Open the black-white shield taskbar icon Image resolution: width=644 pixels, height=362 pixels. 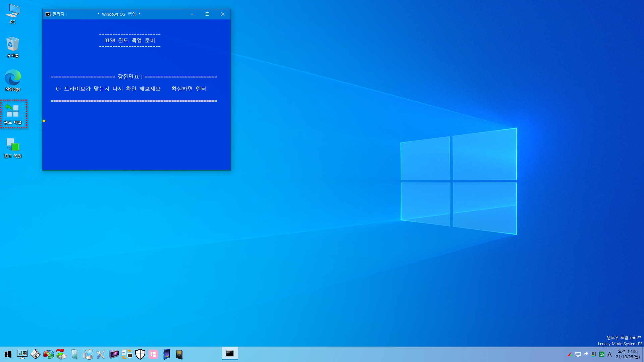[140, 354]
